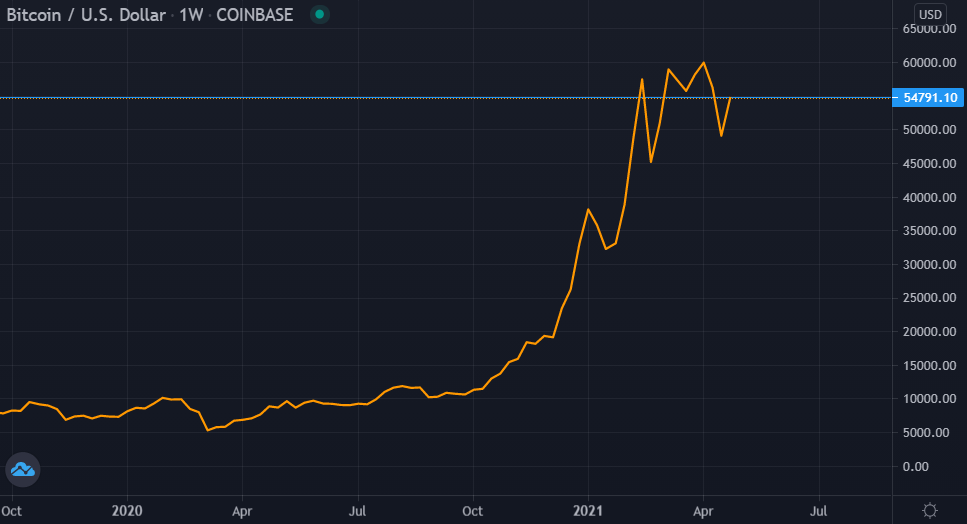Click the 25000.00 price axis label
The height and width of the screenshot is (524, 967).
tap(929, 298)
